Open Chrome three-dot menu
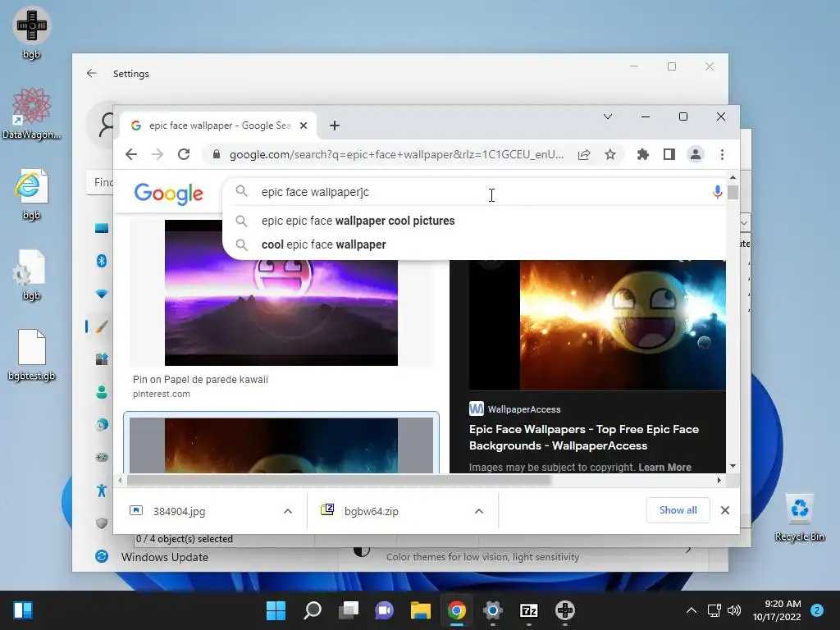840x630 pixels. tap(722, 155)
